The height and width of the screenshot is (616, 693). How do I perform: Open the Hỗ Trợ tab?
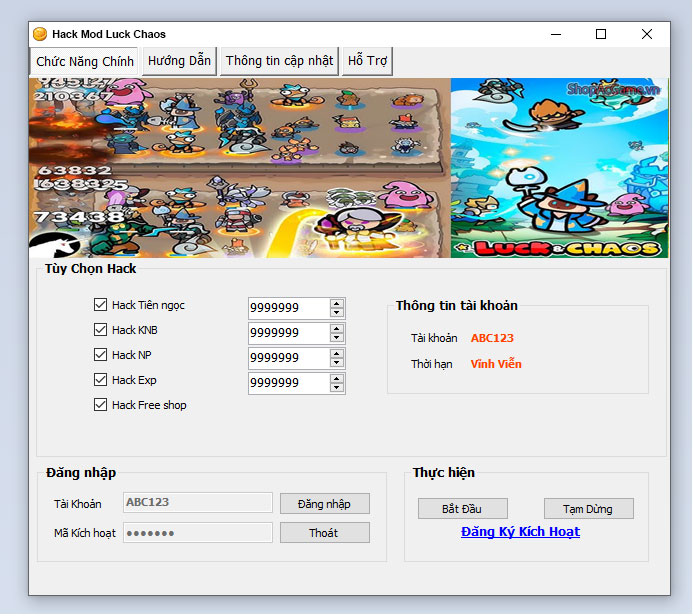pyautogui.click(x=367, y=61)
